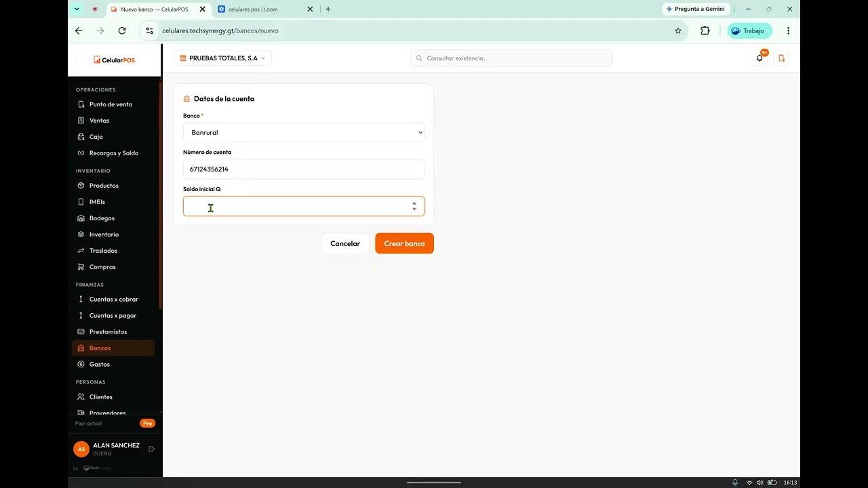Click the Número de cuenta field
This screenshot has height=488, width=868.
[304, 169]
